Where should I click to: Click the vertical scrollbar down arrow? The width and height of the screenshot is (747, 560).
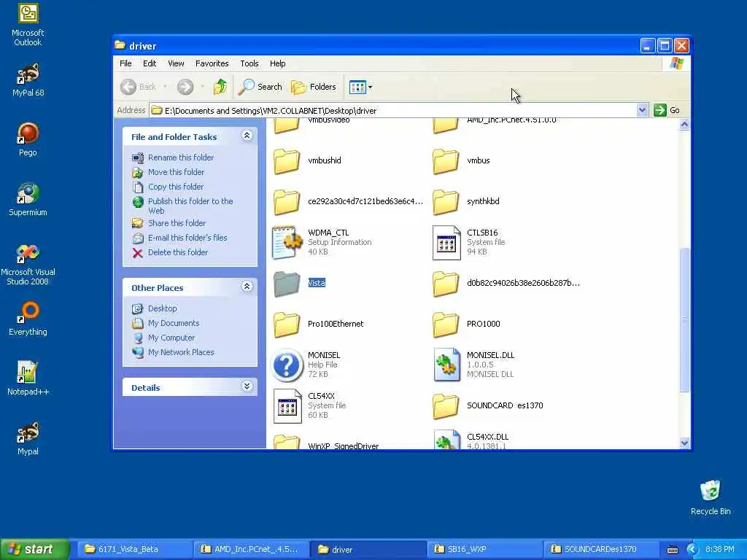point(684,443)
